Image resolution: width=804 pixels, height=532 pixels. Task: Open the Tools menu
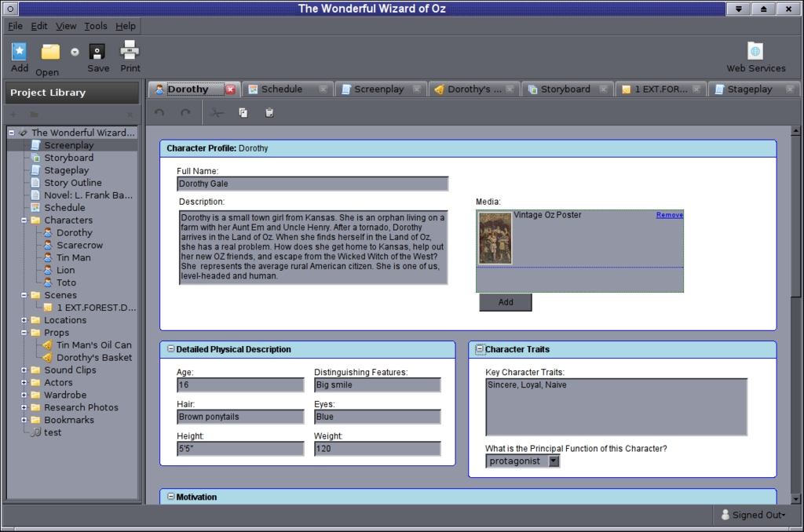click(96, 26)
